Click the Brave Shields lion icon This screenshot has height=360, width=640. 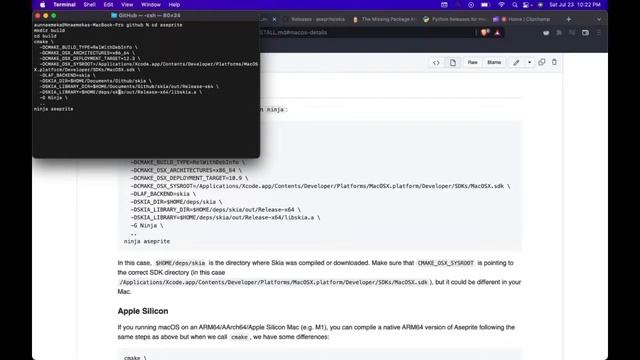(x=485, y=33)
